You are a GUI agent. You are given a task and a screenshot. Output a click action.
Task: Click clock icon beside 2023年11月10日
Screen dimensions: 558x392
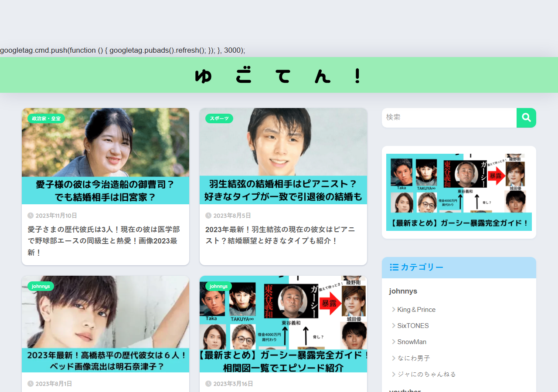(x=31, y=216)
